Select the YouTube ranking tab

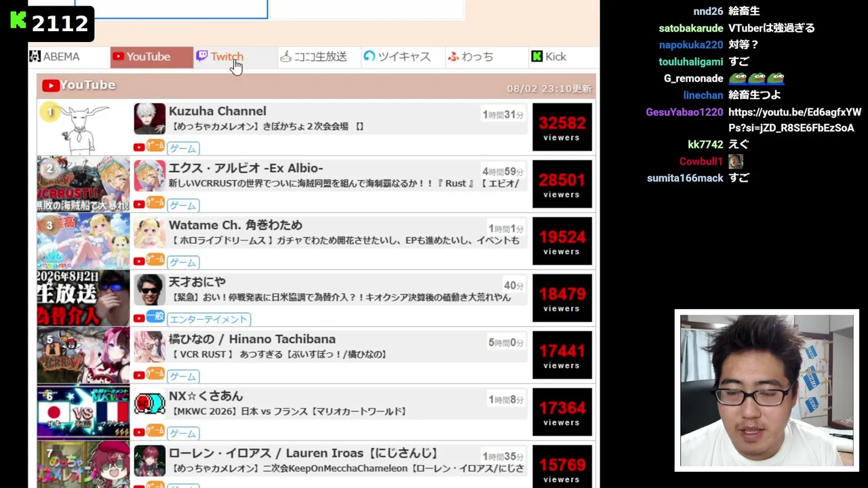[151, 57]
